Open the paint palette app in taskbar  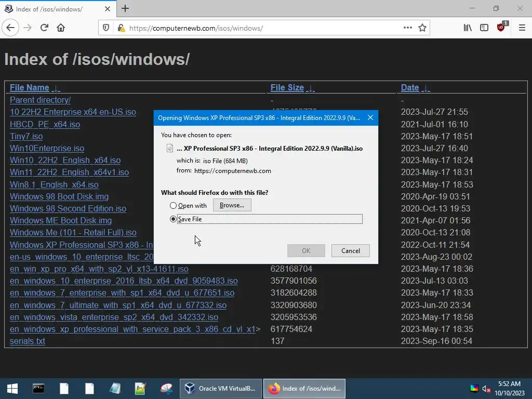(x=166, y=389)
